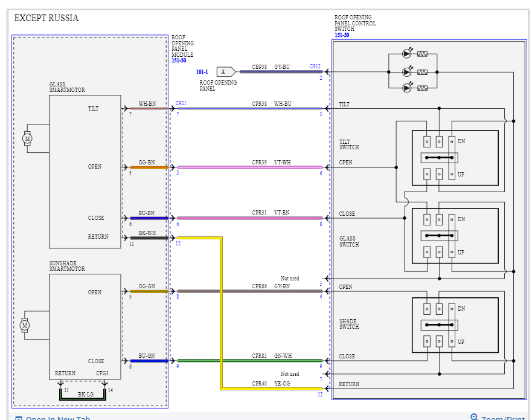Screen dimensions: 532x420
Task: Click the Sunshade Smartmotor motor symbol
Action: click(25, 325)
